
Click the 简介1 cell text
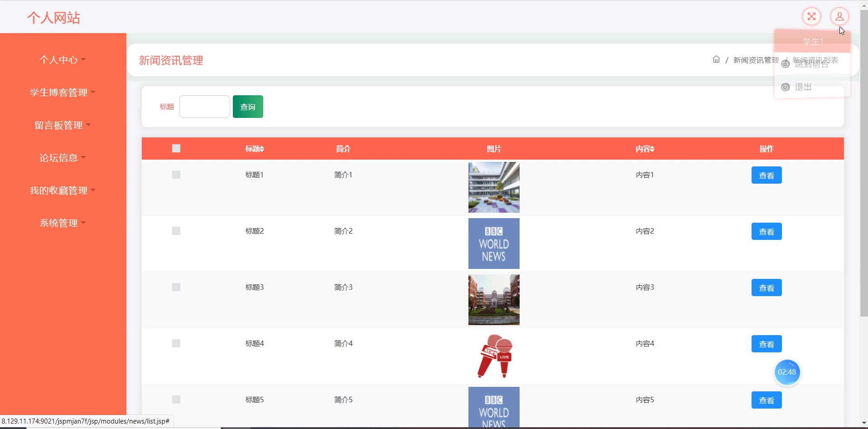click(x=343, y=175)
